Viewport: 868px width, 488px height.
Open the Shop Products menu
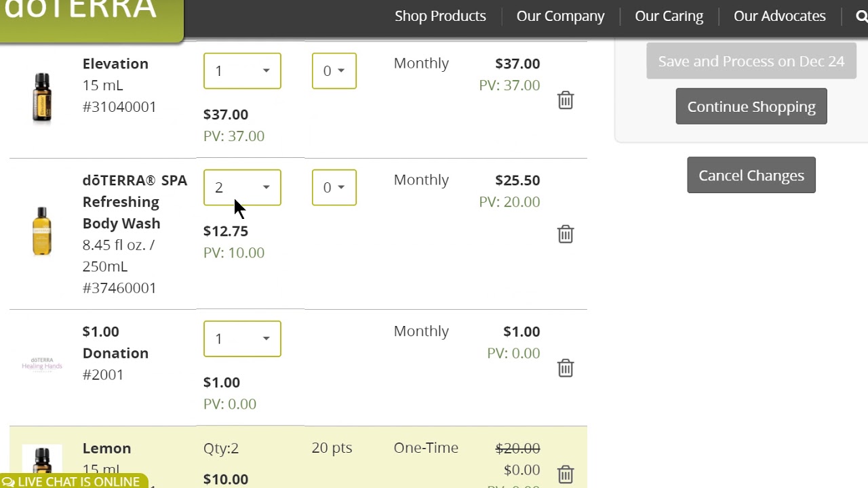[440, 16]
